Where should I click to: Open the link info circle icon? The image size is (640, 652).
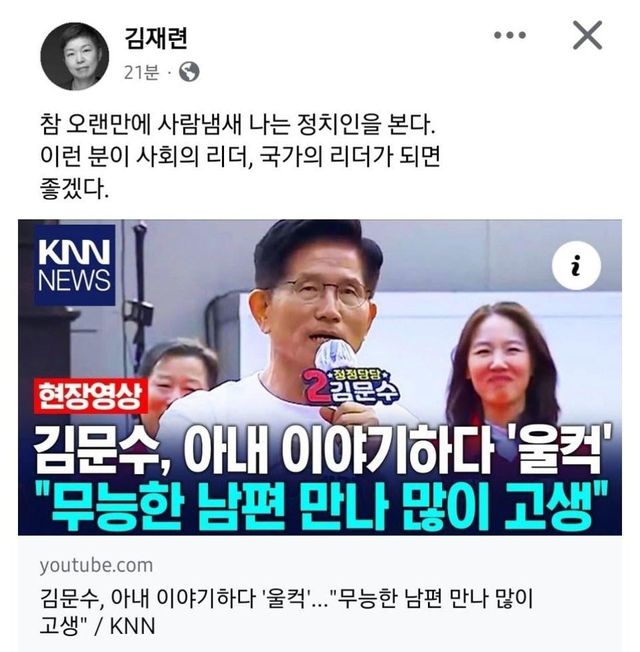click(576, 266)
